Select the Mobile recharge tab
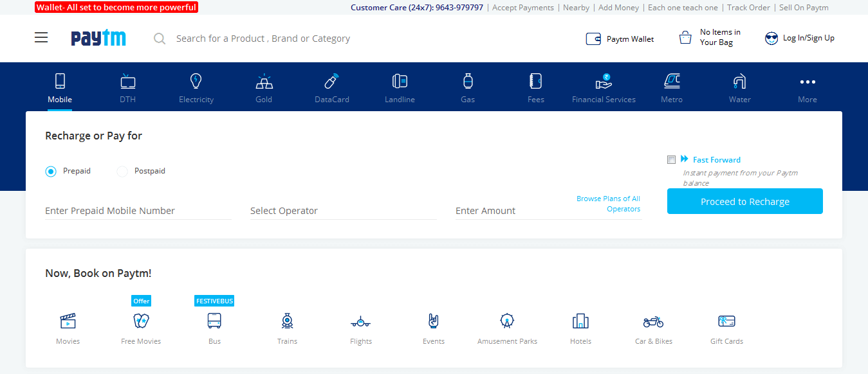This screenshot has height=374, width=868. click(x=60, y=89)
